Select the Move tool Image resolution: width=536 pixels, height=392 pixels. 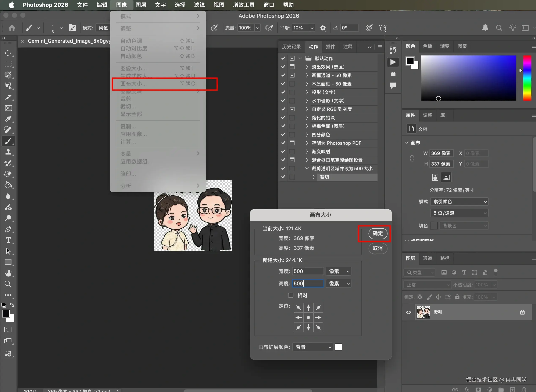(8, 53)
